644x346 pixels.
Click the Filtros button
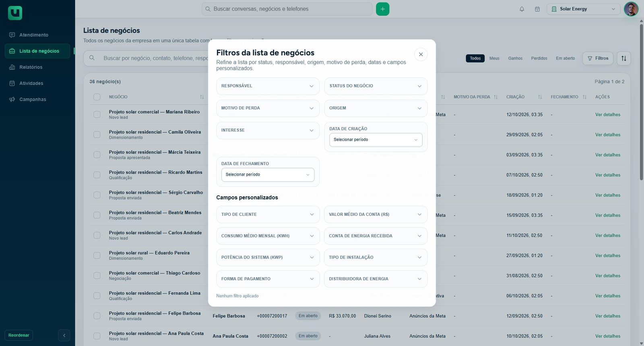(x=598, y=58)
